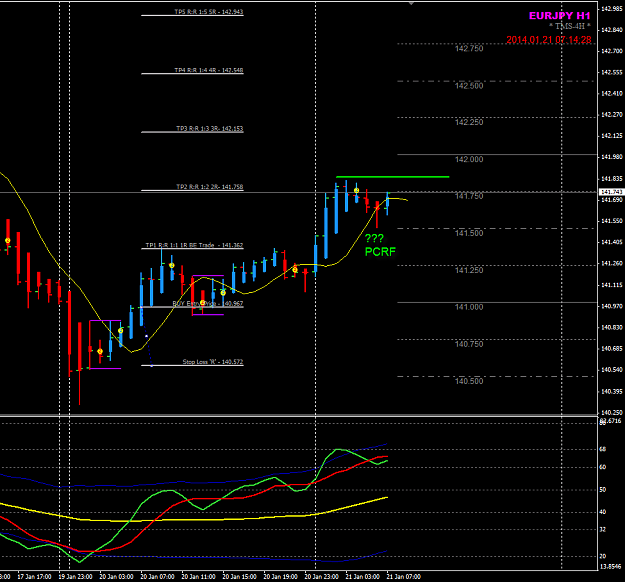The height and width of the screenshot is (582, 625).
Task: Click the 50 level on indicator scale
Action: [x=603, y=490]
